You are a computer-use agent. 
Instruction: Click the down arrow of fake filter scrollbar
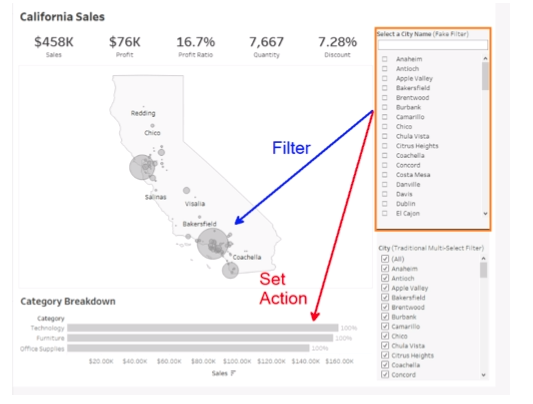[485, 213]
